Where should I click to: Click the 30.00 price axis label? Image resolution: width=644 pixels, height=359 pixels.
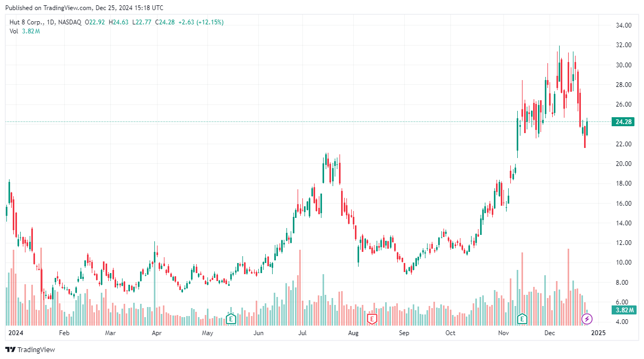tap(623, 65)
